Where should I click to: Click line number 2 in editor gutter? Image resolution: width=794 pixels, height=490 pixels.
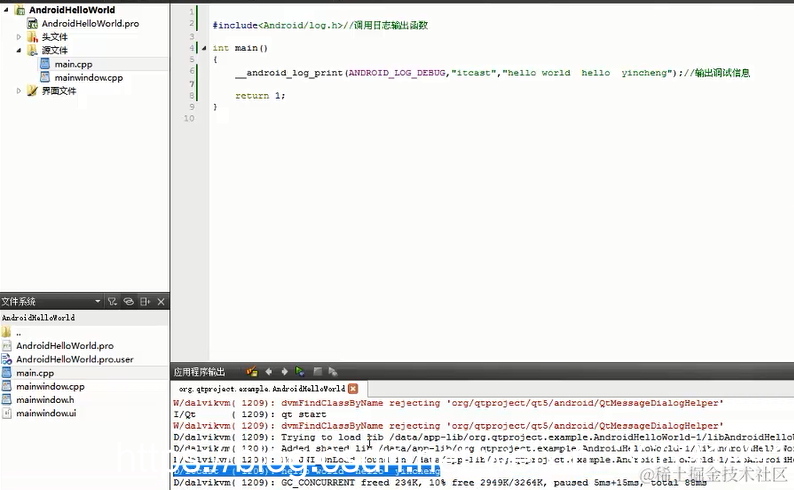191,23
